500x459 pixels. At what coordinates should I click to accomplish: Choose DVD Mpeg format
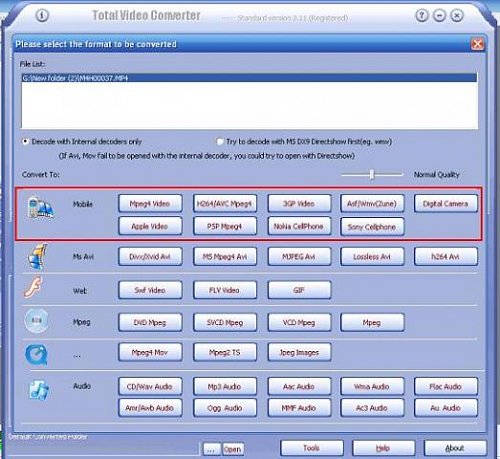(150, 323)
